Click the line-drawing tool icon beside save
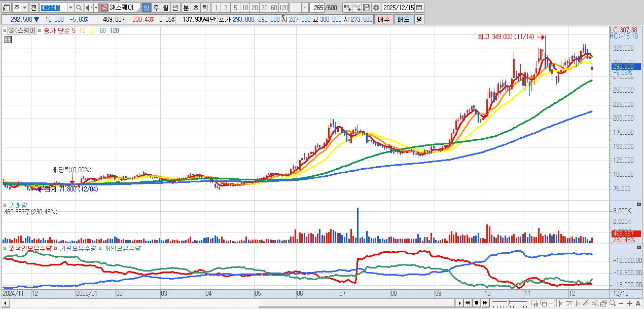 (x=357, y=8)
